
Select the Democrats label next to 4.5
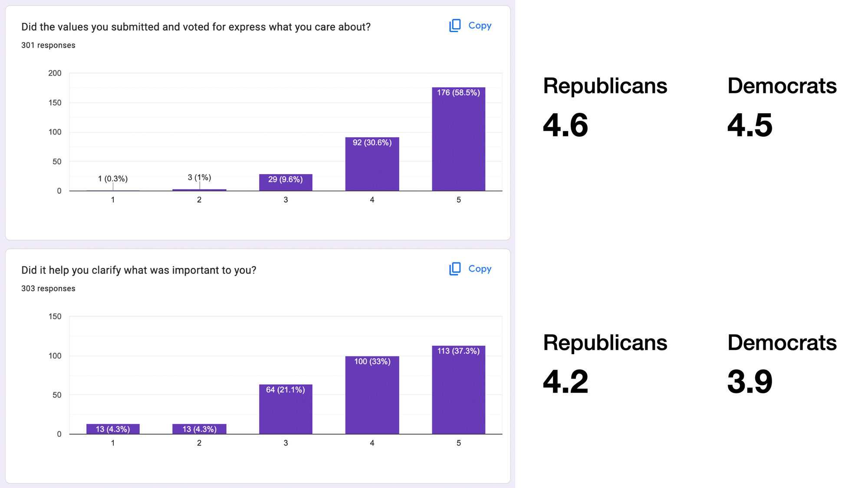click(782, 86)
